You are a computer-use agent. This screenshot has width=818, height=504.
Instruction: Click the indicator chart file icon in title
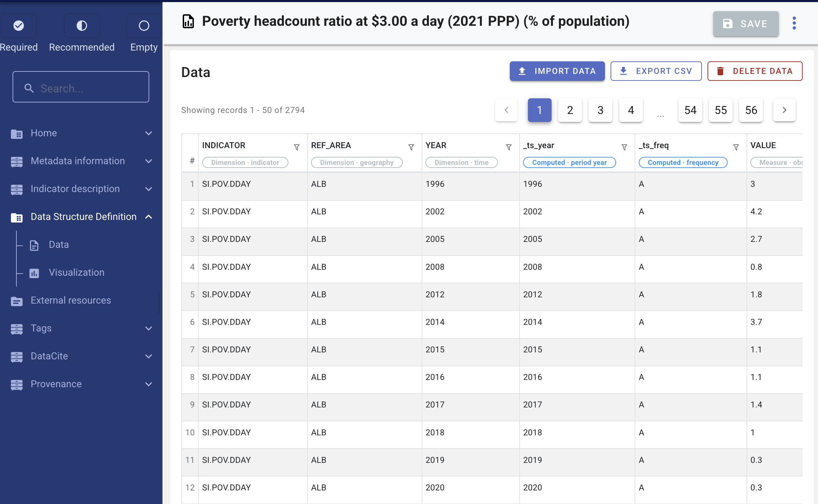pyautogui.click(x=188, y=22)
